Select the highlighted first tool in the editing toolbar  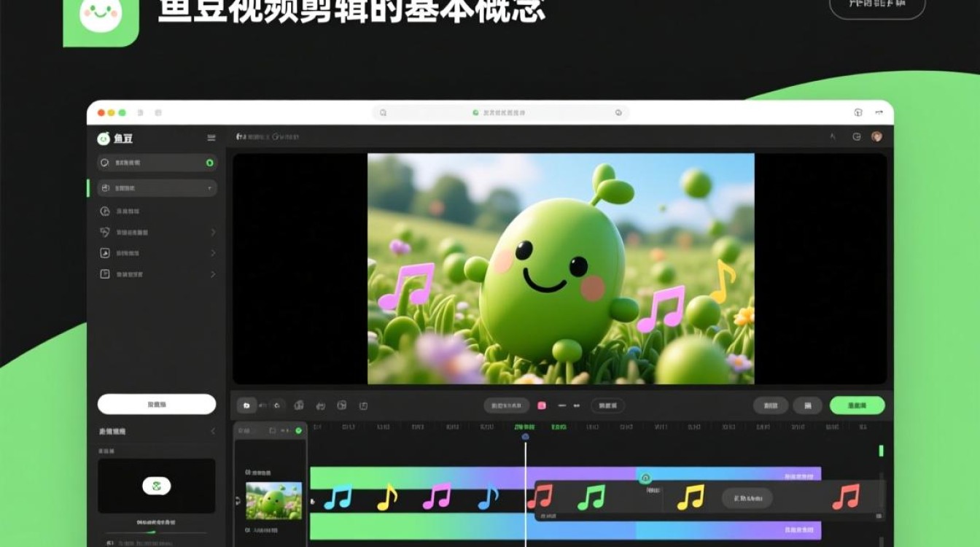click(x=246, y=406)
